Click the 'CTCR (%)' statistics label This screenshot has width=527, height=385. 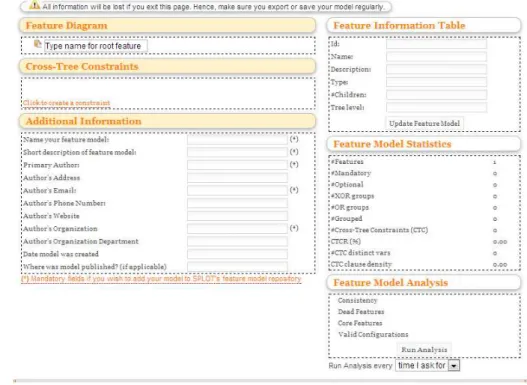coord(346,242)
